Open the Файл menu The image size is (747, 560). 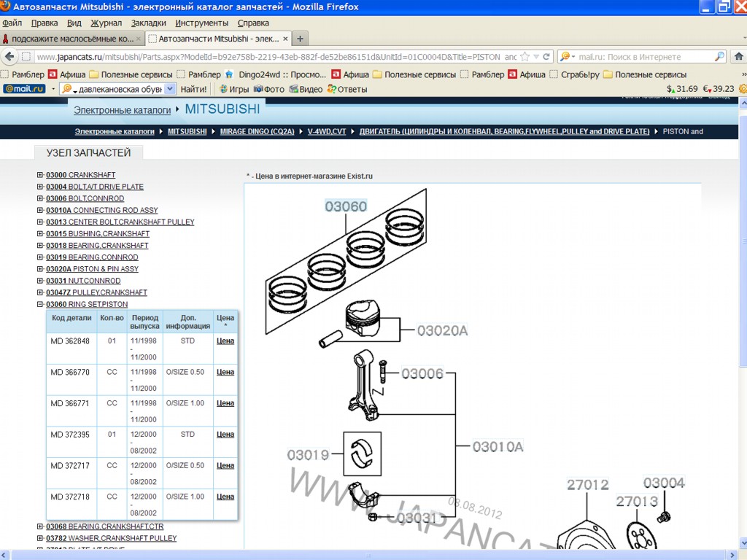tap(12, 23)
